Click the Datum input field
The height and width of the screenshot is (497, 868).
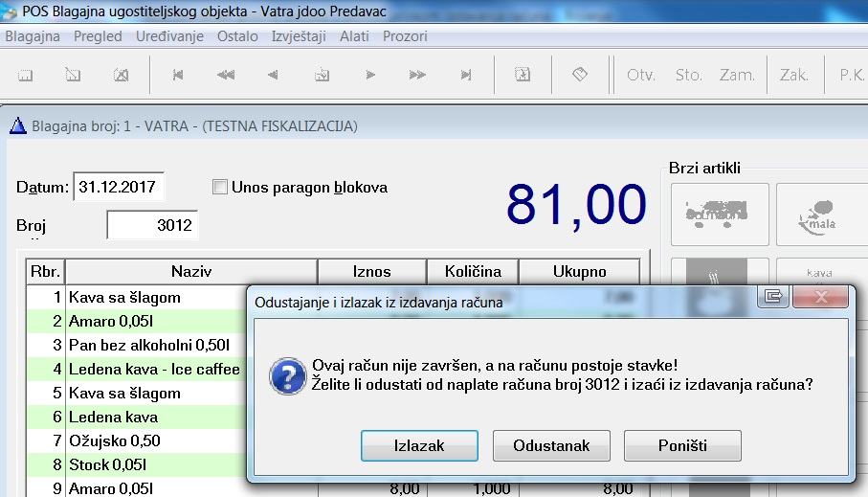click(119, 187)
